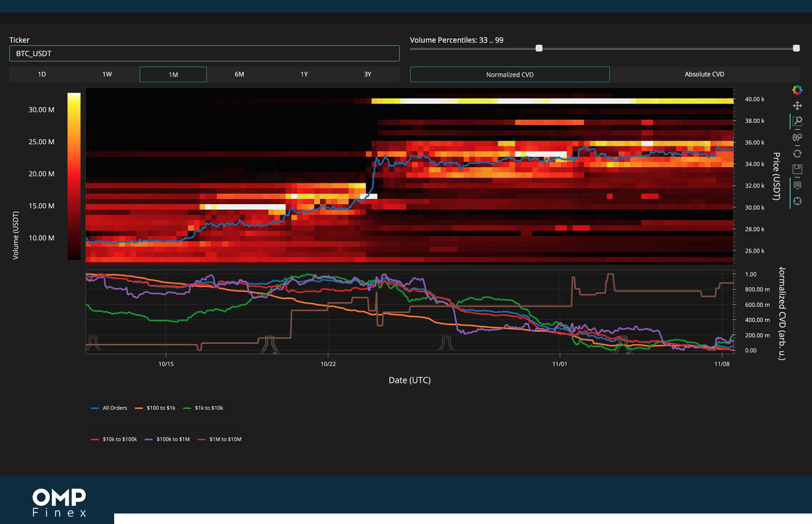The height and width of the screenshot is (524, 812).
Task: Click the 11/01 date axis label
Action: (x=559, y=364)
